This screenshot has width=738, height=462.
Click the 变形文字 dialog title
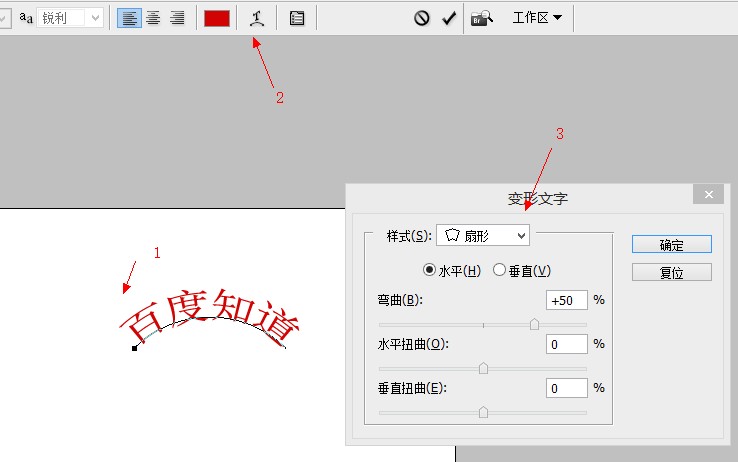point(537,199)
